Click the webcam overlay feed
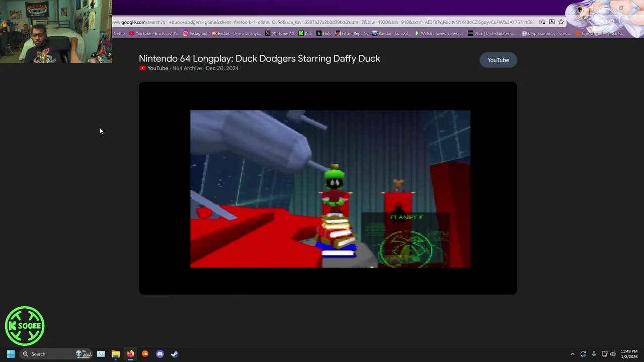The width and height of the screenshot is (644, 362). pyautogui.click(x=56, y=31)
